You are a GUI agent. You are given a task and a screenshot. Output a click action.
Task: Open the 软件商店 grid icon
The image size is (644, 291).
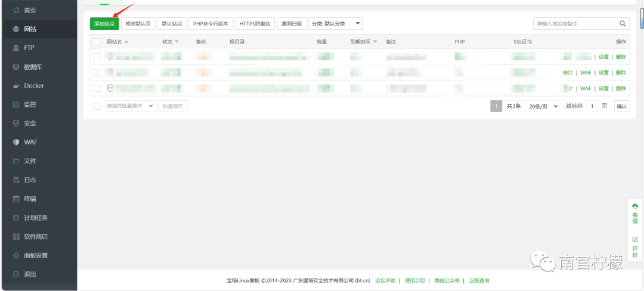[16, 236]
